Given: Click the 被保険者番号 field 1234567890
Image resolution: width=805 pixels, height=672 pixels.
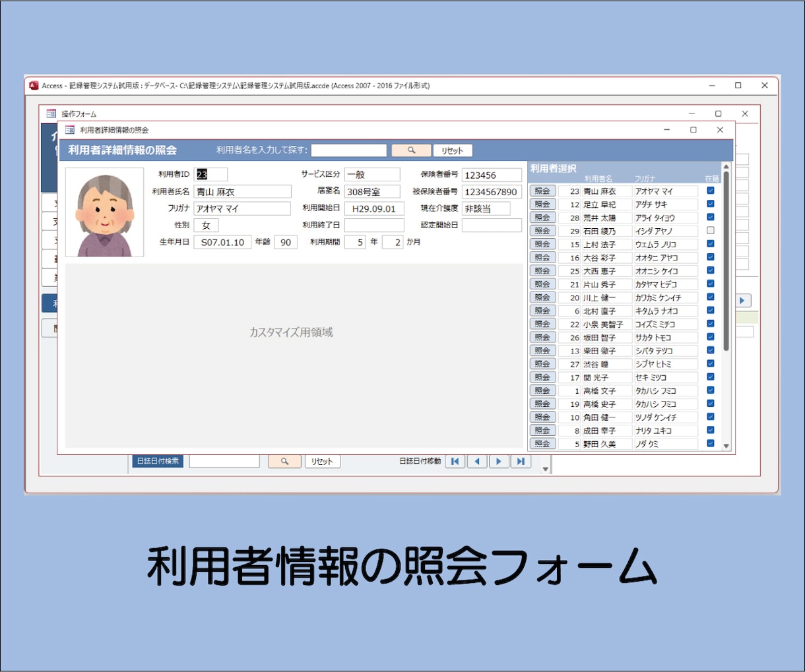Looking at the screenshot, I should pos(492,192).
